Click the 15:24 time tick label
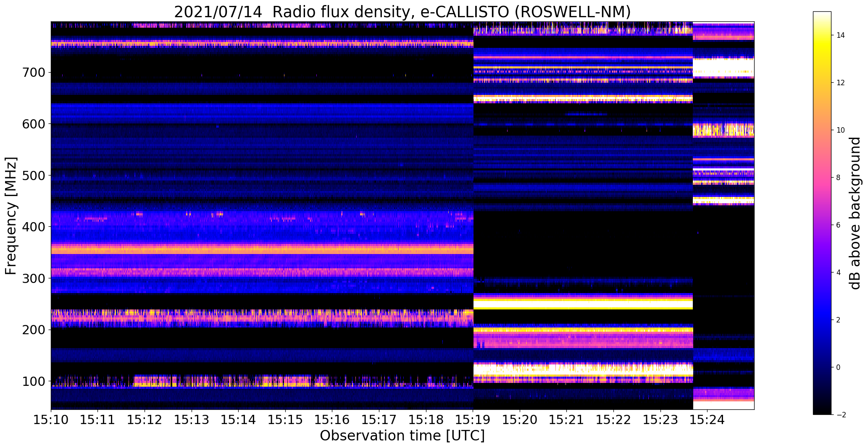Image resolution: width=868 pixels, height=448 pixels. pos(708,419)
